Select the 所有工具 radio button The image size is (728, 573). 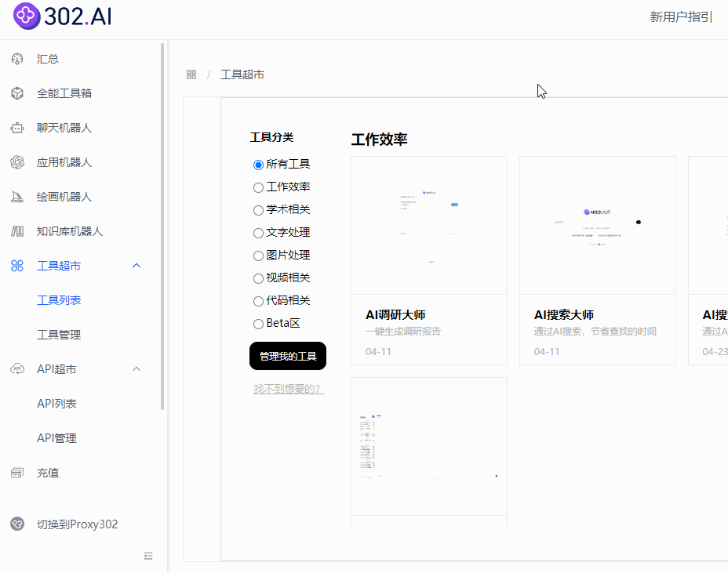258,165
